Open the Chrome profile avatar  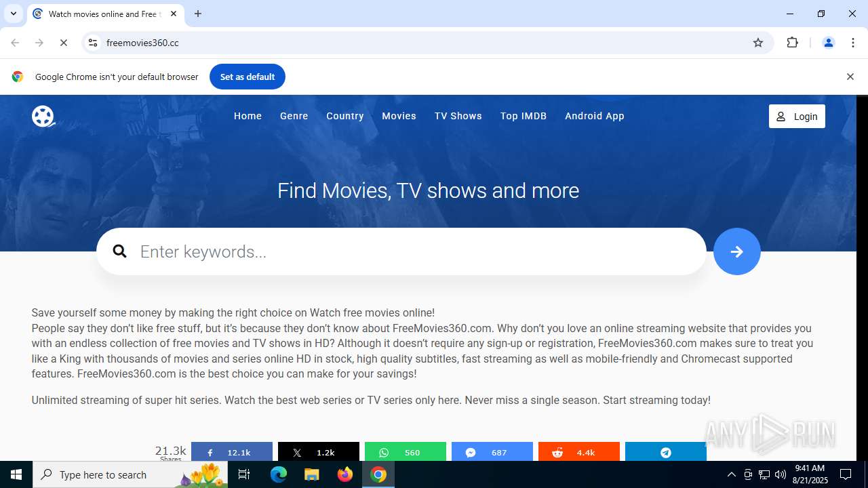click(x=828, y=43)
